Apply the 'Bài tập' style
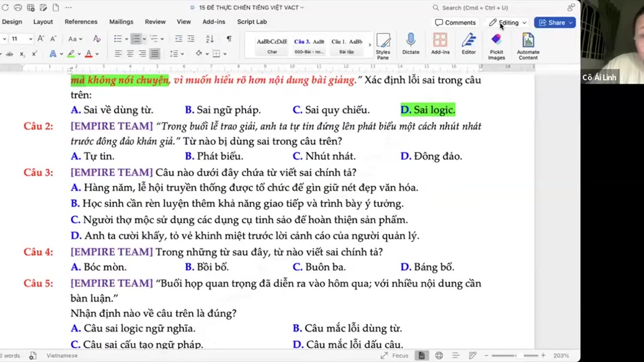 tap(347, 46)
